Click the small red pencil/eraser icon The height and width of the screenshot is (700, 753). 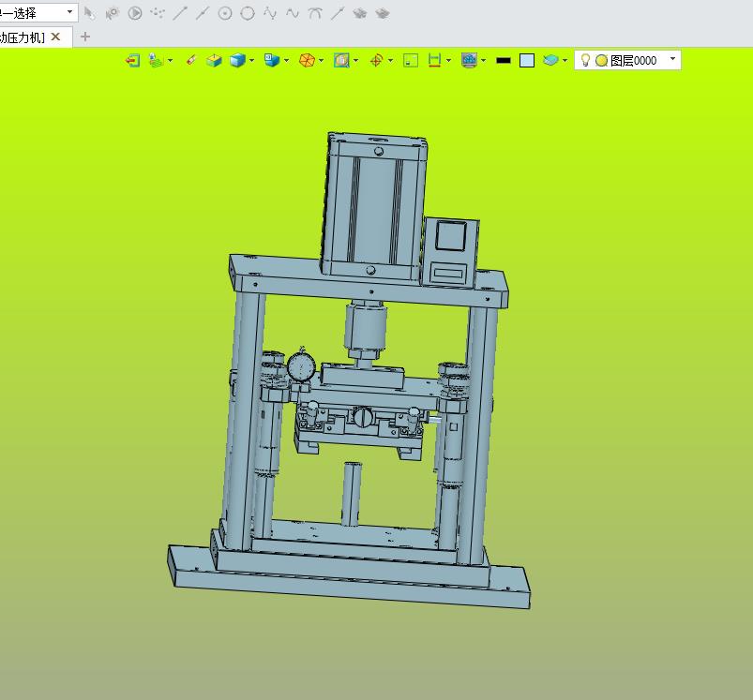pyautogui.click(x=190, y=61)
